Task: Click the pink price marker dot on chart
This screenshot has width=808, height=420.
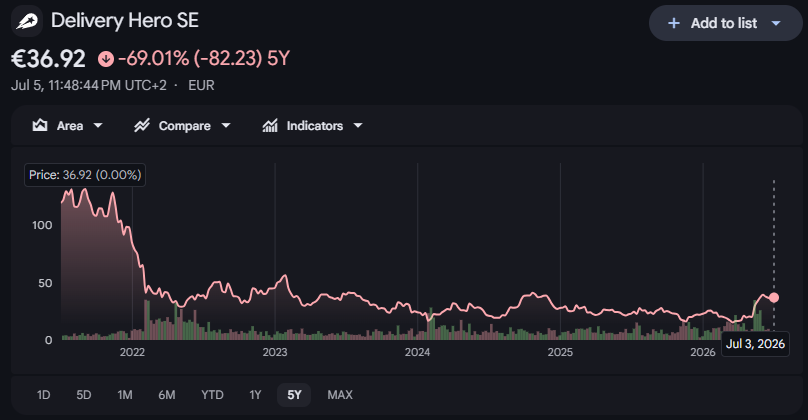Action: pyautogui.click(x=773, y=297)
